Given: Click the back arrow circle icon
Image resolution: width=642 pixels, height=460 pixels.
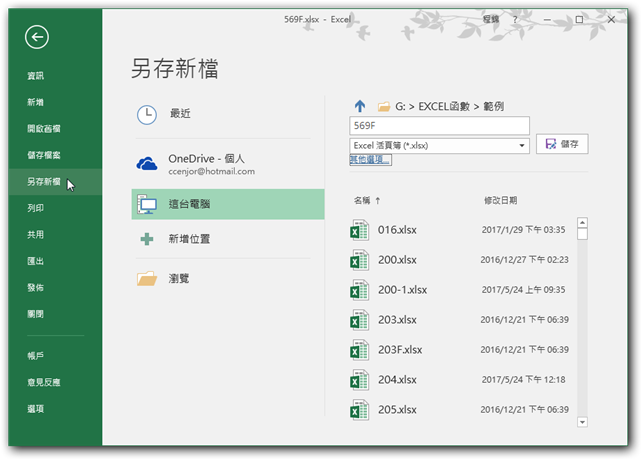Looking at the screenshot, I should (x=37, y=37).
